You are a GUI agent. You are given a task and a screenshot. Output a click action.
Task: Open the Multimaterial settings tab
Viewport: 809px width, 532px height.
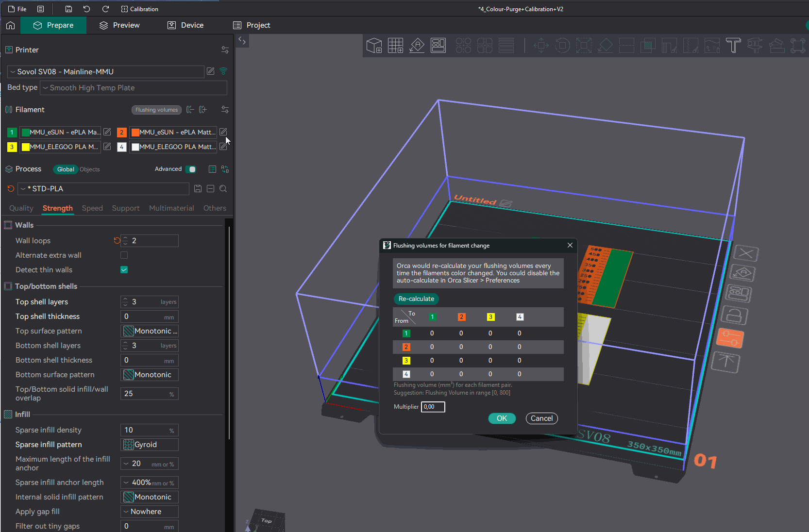pyautogui.click(x=171, y=208)
